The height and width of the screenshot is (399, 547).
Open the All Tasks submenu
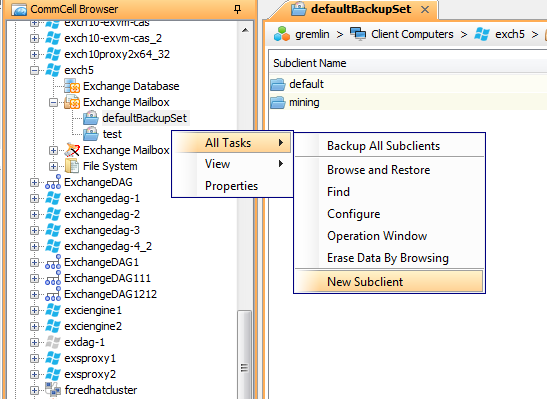[x=232, y=143]
